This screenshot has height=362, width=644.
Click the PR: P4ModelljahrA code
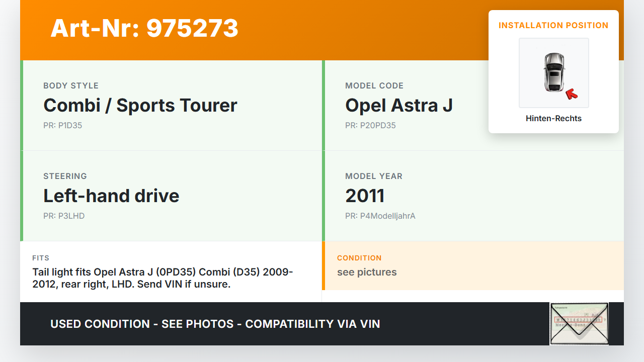click(380, 216)
